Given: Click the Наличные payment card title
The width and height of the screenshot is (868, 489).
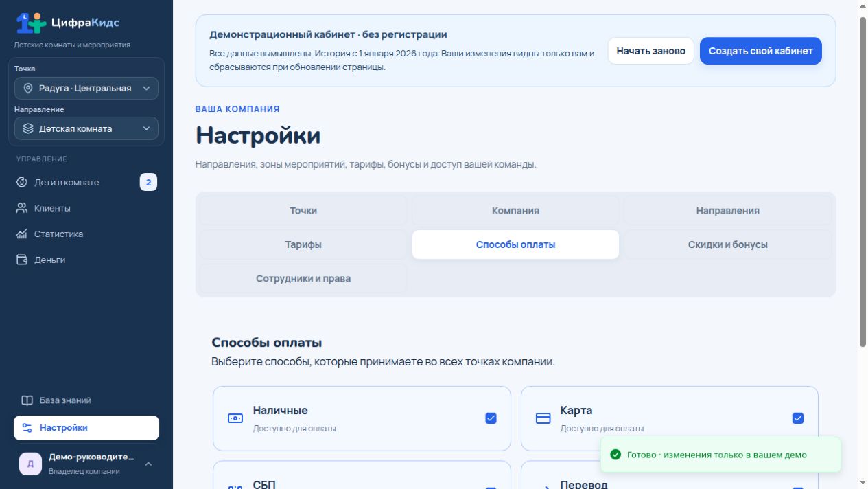Looking at the screenshot, I should coord(280,410).
